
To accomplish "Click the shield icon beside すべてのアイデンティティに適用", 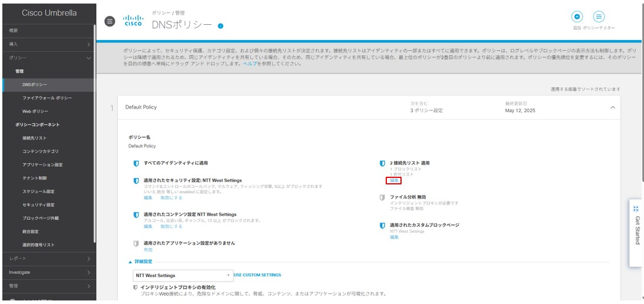I will point(136,163).
